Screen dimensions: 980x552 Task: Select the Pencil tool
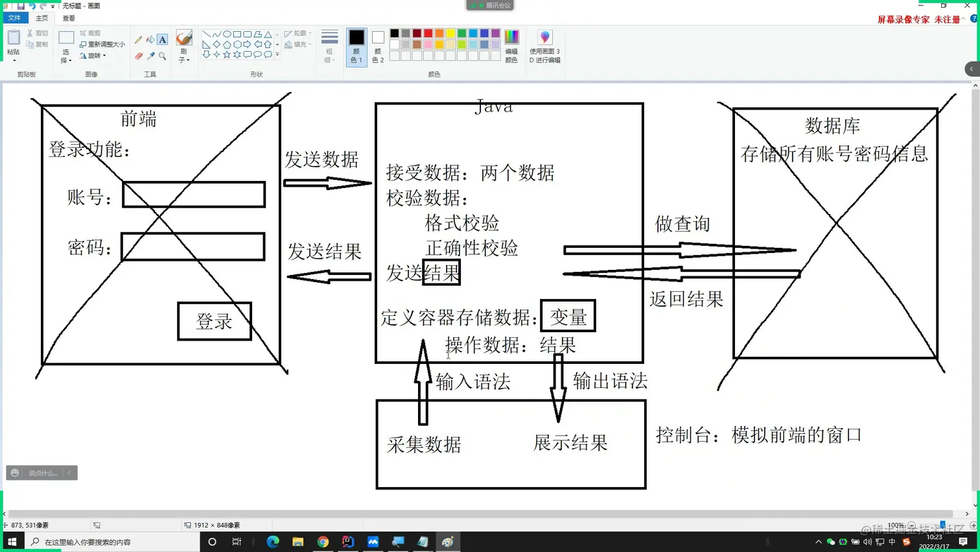point(140,38)
